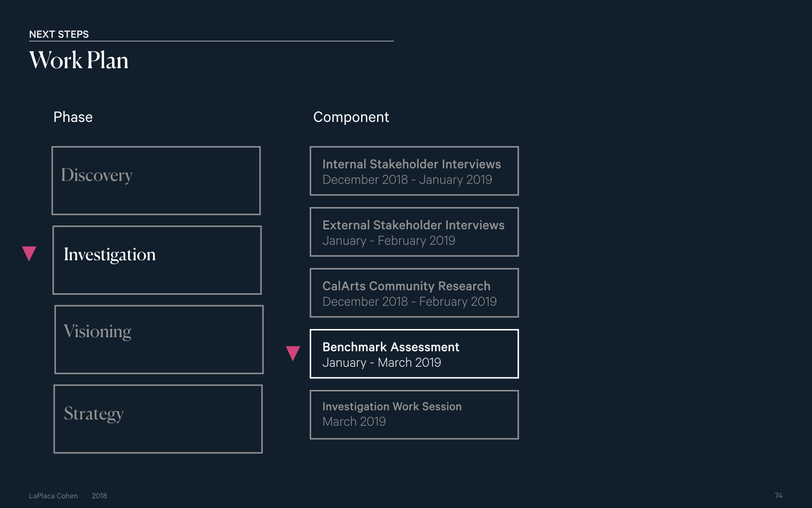Click the January - March 2019 date line
Screen dimensions: 812x508
coord(381,363)
